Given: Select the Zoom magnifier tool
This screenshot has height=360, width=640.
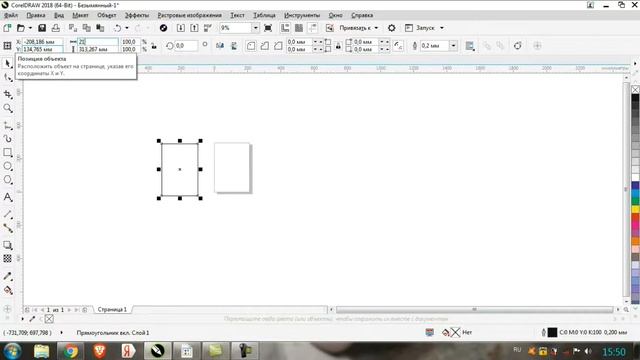Looking at the screenshot, I should coord(8,108).
